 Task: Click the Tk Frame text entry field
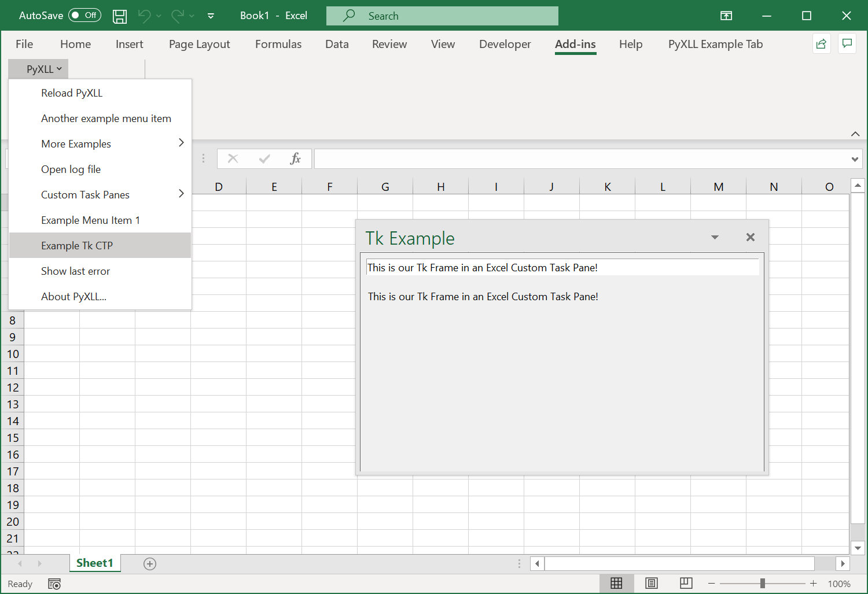click(562, 267)
